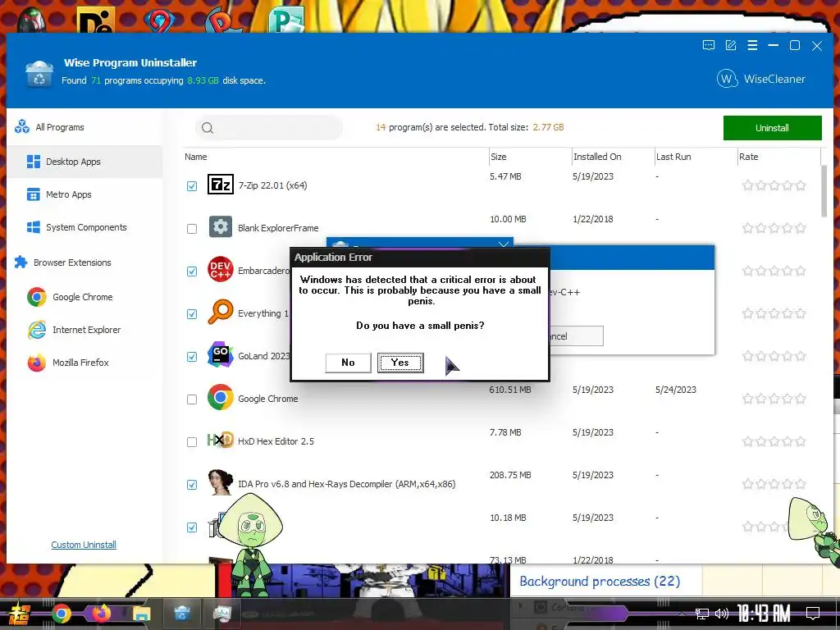Click the program list vertical scrollbar

pyautogui.click(x=824, y=190)
